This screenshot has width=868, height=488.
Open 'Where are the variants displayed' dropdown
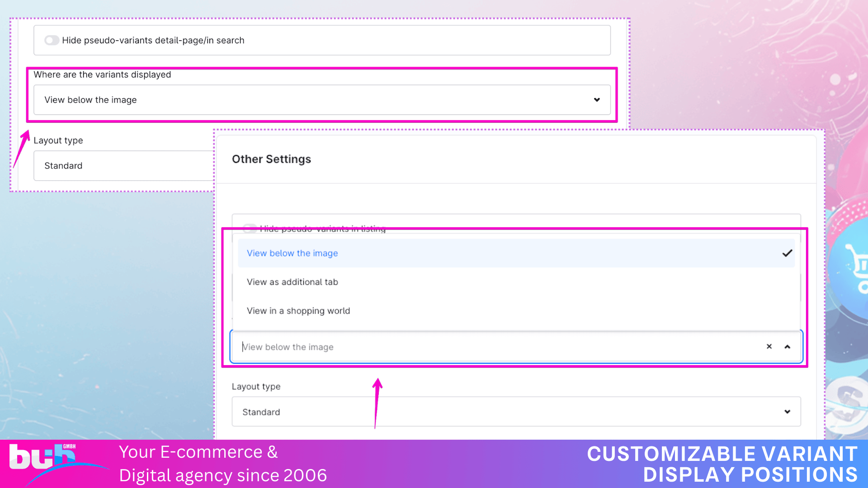coord(316,100)
